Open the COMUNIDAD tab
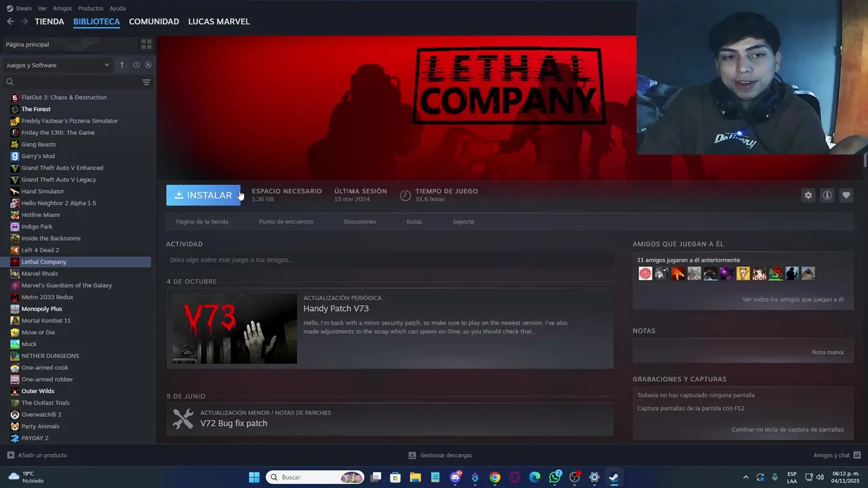The width and height of the screenshot is (868, 488). (154, 22)
